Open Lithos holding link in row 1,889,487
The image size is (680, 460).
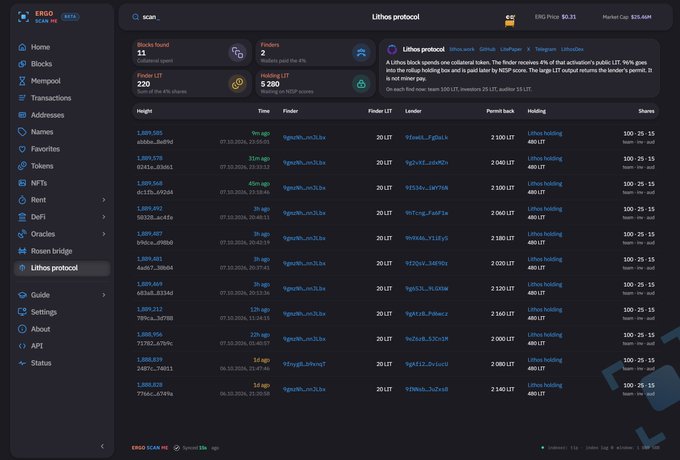545,234
